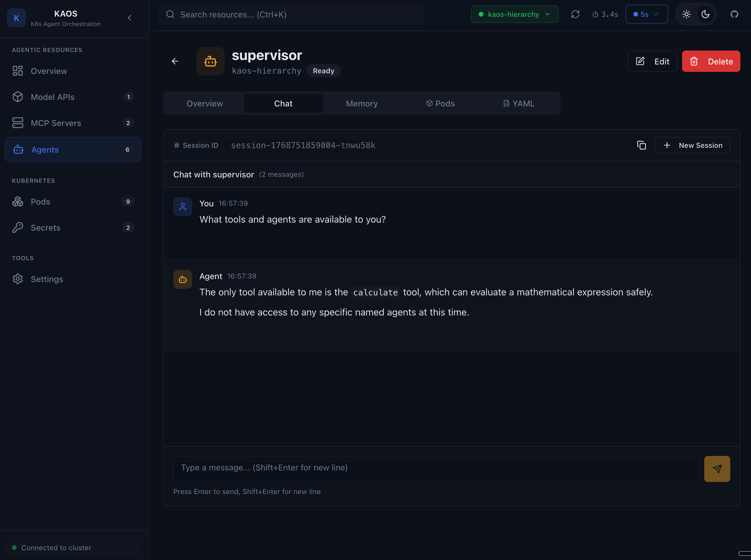Click the back arrow next to supervisor title

[175, 61]
